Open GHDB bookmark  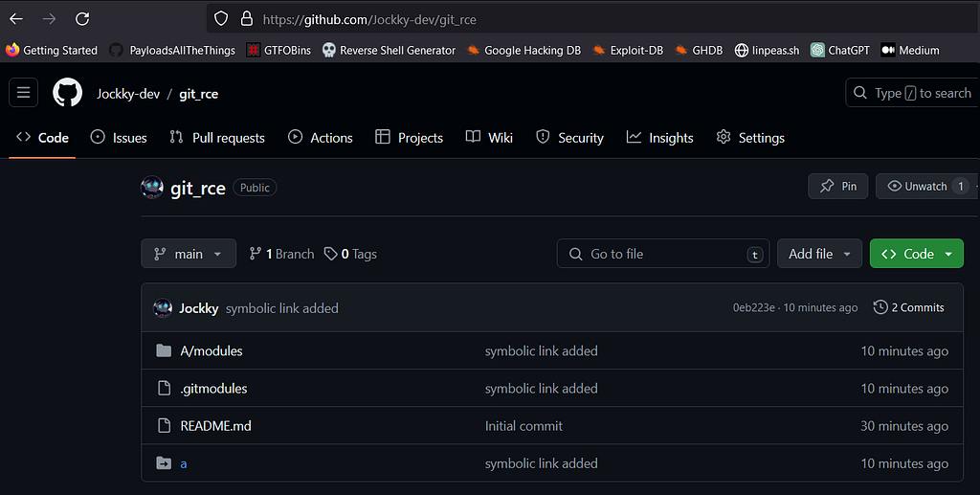coord(699,50)
